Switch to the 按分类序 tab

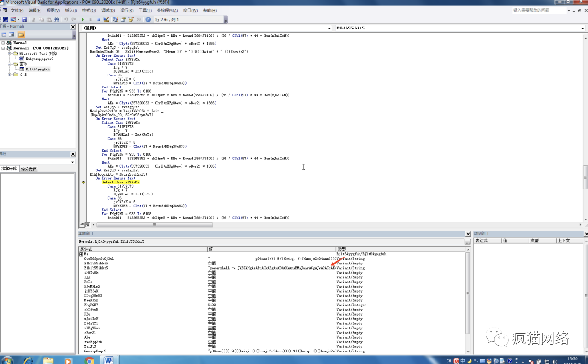coord(29,169)
